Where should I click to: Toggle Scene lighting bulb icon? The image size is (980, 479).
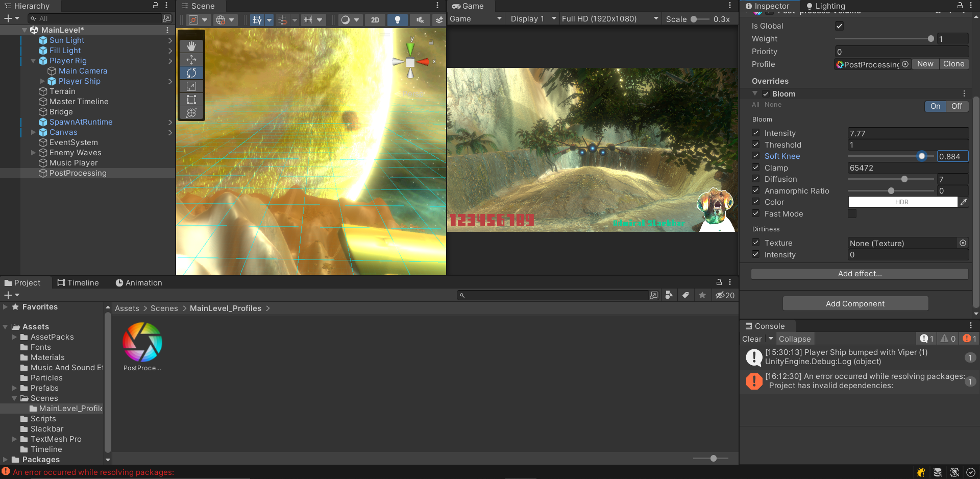click(x=398, y=19)
